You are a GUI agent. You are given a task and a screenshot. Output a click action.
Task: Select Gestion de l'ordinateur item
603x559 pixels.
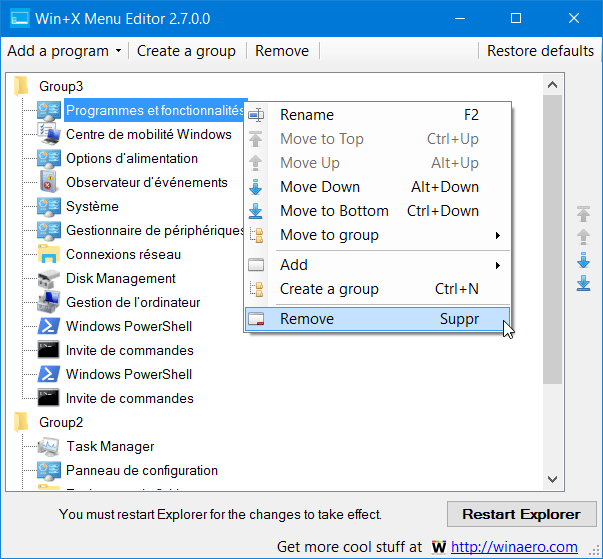click(x=133, y=302)
